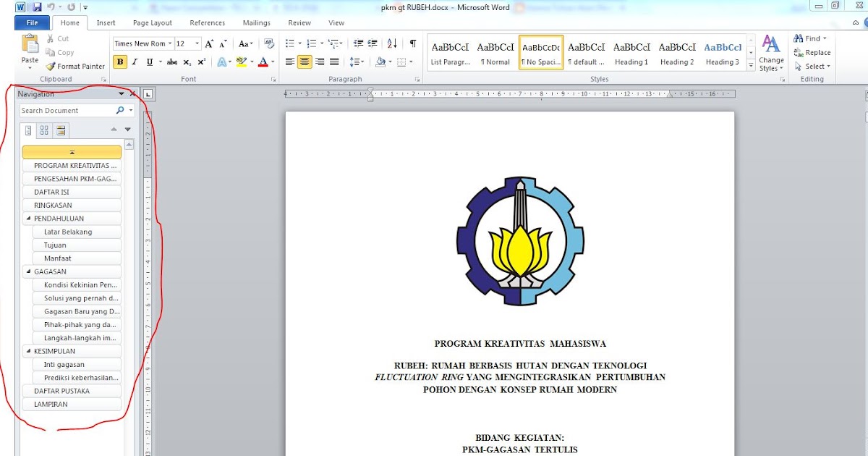Open the Review ribbon tab
The height and width of the screenshot is (456, 868).
(x=299, y=22)
